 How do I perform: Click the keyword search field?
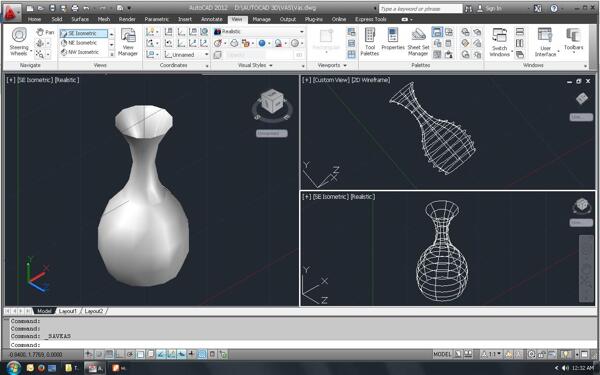coord(420,8)
